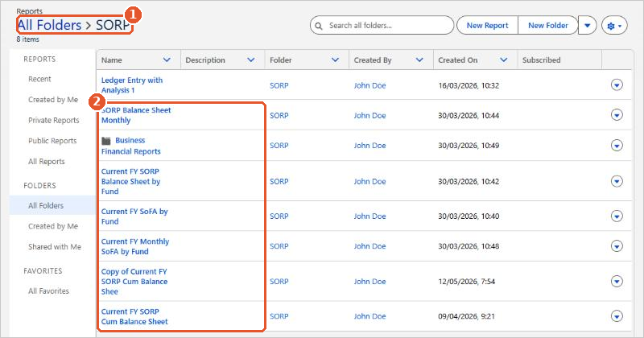Open row actions for Copy of Current FY SORP Cum Balance
The height and width of the screenshot is (338, 644).
617,282
